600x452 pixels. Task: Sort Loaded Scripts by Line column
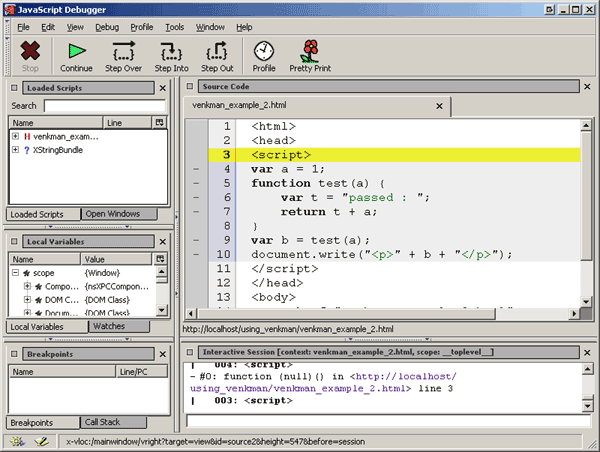(127, 123)
